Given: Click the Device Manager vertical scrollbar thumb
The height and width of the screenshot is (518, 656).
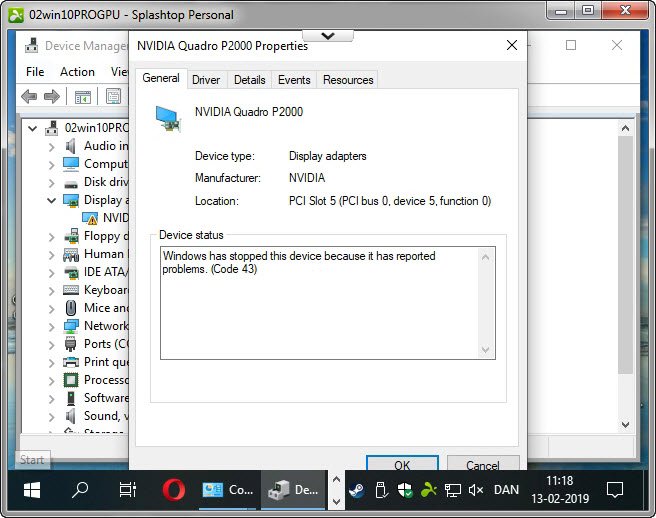Looking at the screenshot, I should coord(625,254).
